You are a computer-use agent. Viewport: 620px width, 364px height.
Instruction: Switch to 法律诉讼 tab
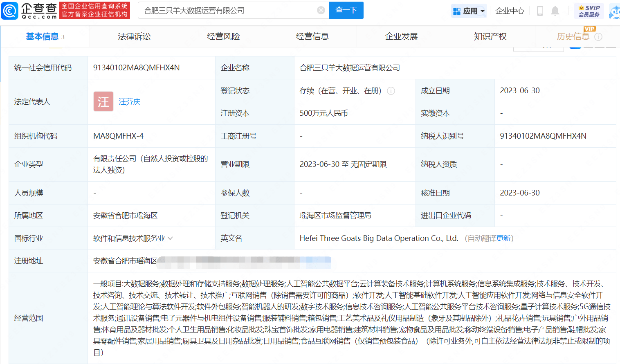(134, 36)
